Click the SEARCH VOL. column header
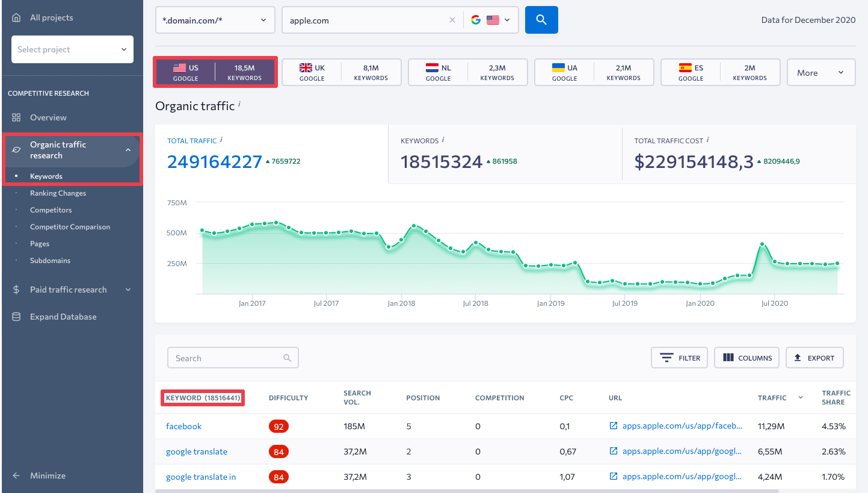The height and width of the screenshot is (493, 868). (357, 397)
